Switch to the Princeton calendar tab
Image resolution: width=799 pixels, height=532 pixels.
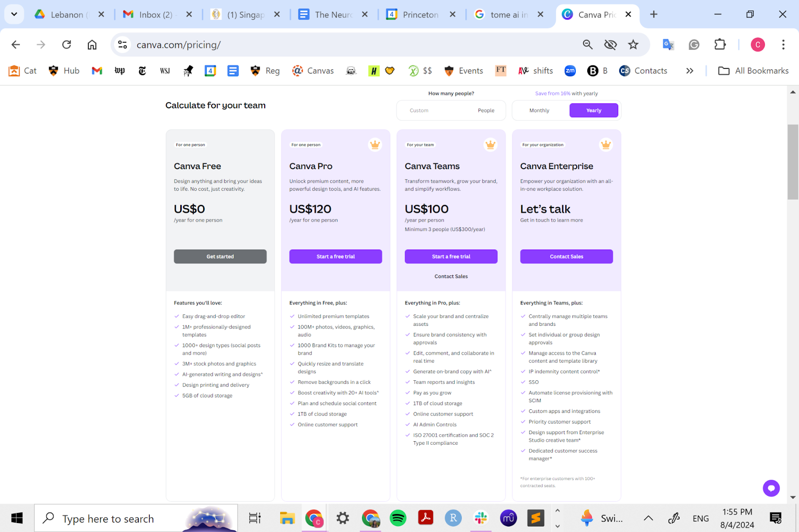pos(414,14)
